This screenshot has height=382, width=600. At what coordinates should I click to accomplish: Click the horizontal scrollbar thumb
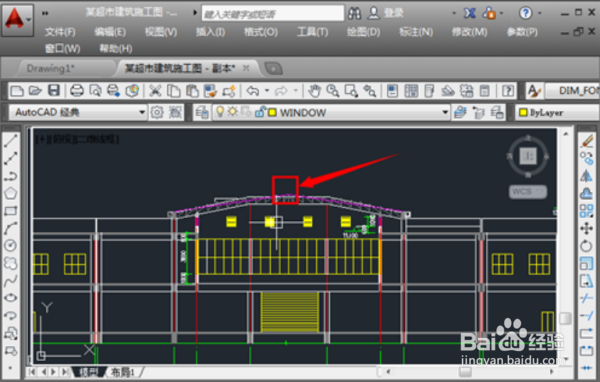[465, 372]
